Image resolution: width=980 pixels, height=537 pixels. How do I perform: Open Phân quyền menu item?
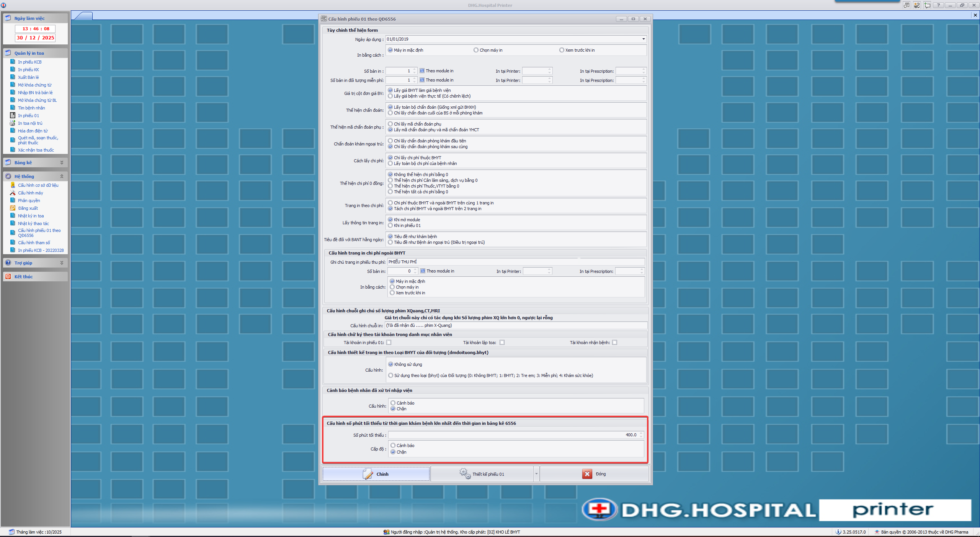click(29, 201)
